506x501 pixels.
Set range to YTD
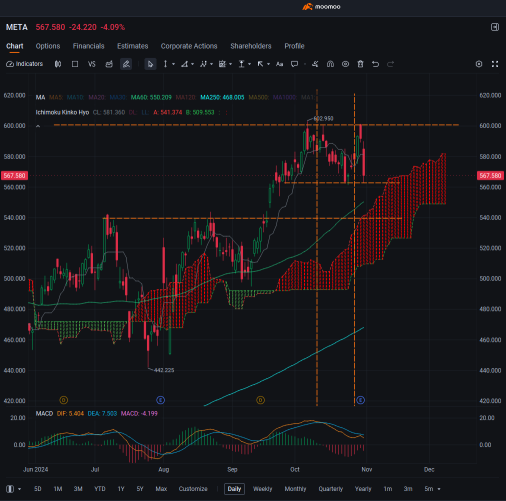tap(100, 489)
